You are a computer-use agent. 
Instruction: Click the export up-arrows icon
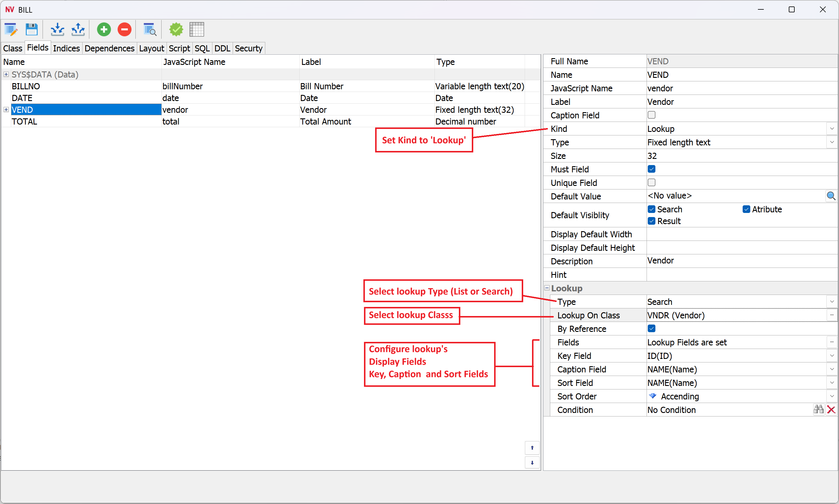(x=78, y=30)
